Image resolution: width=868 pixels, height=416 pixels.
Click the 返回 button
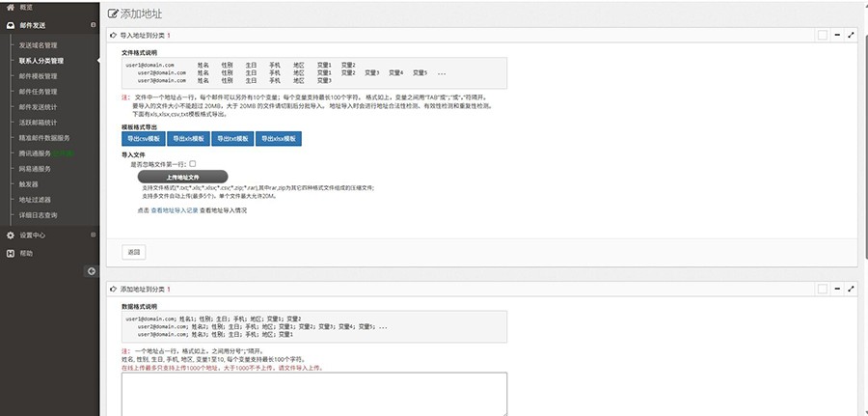click(134, 252)
